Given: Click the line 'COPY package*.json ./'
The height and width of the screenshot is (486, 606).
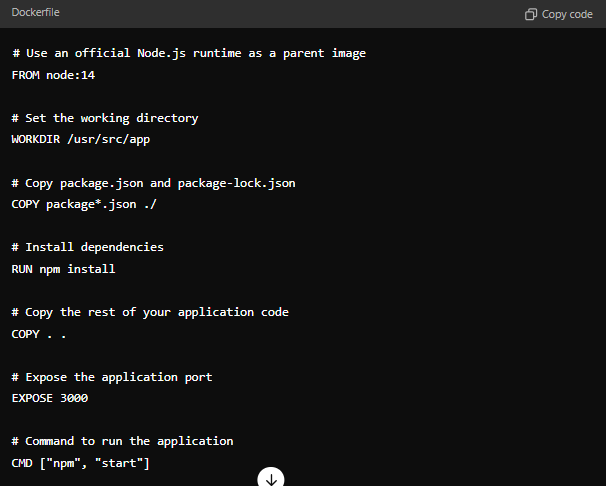Looking at the screenshot, I should point(84,204).
